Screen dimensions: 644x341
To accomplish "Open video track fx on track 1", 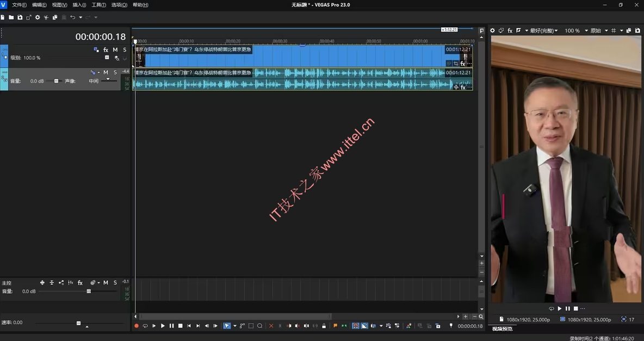I will (x=106, y=50).
